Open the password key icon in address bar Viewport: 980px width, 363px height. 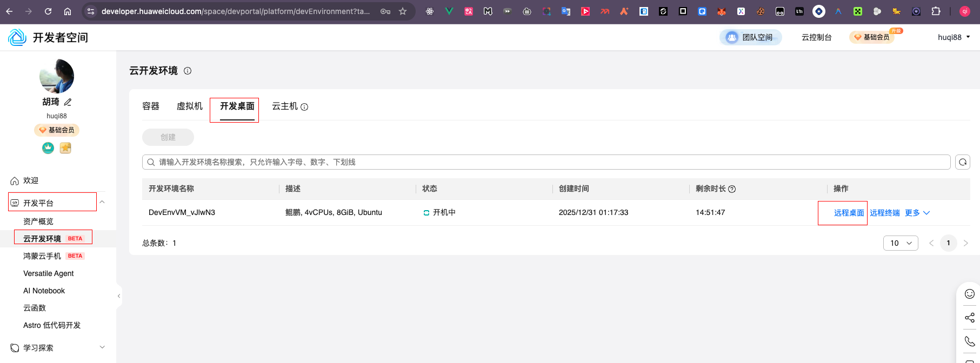coord(385,11)
